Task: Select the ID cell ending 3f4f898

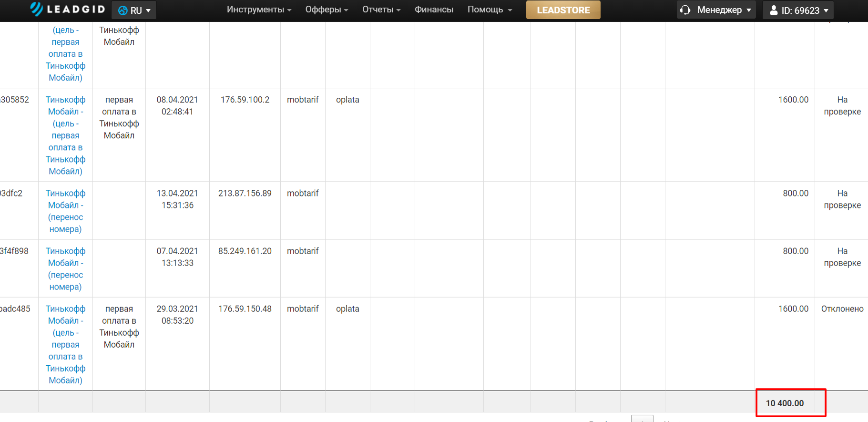Action: click(x=14, y=251)
